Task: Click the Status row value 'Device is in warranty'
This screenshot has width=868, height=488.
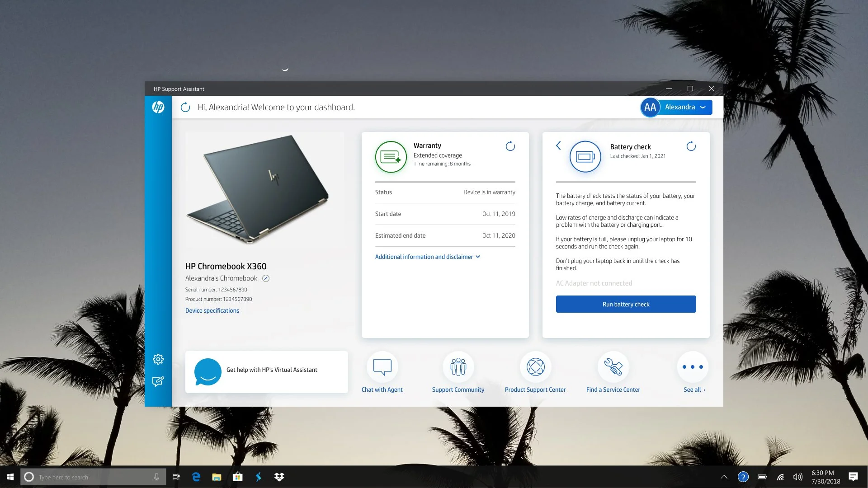Action: [x=489, y=192]
